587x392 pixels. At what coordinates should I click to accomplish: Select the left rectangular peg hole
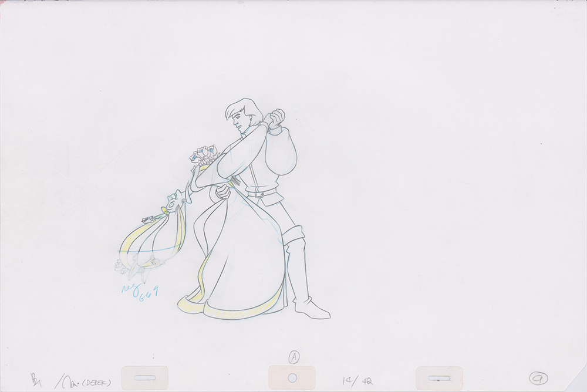144,378
